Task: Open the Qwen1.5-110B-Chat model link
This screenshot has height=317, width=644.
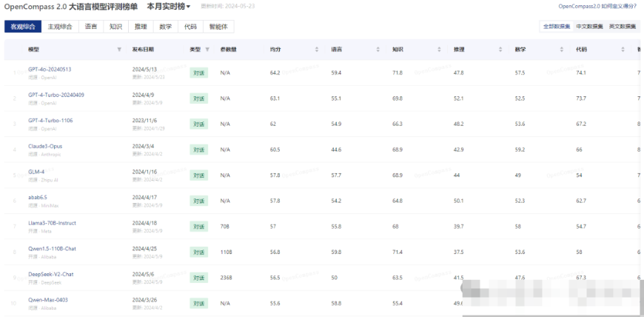Action: (x=52, y=248)
